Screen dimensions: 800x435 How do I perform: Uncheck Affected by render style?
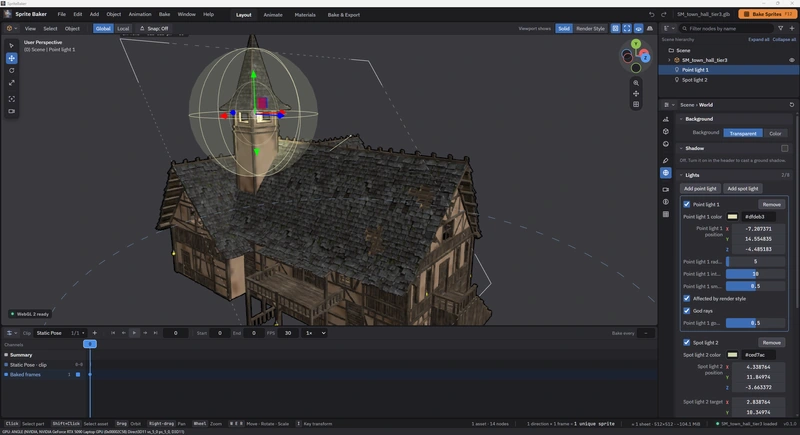(687, 298)
